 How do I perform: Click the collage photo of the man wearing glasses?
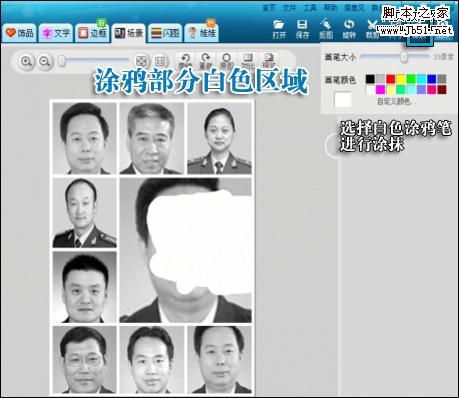click(x=84, y=359)
